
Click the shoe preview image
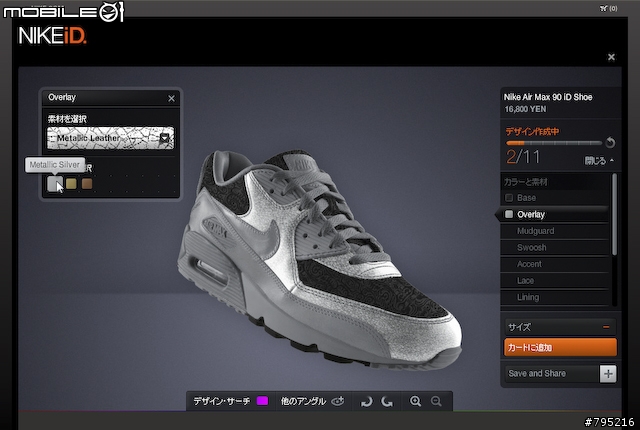point(320,258)
